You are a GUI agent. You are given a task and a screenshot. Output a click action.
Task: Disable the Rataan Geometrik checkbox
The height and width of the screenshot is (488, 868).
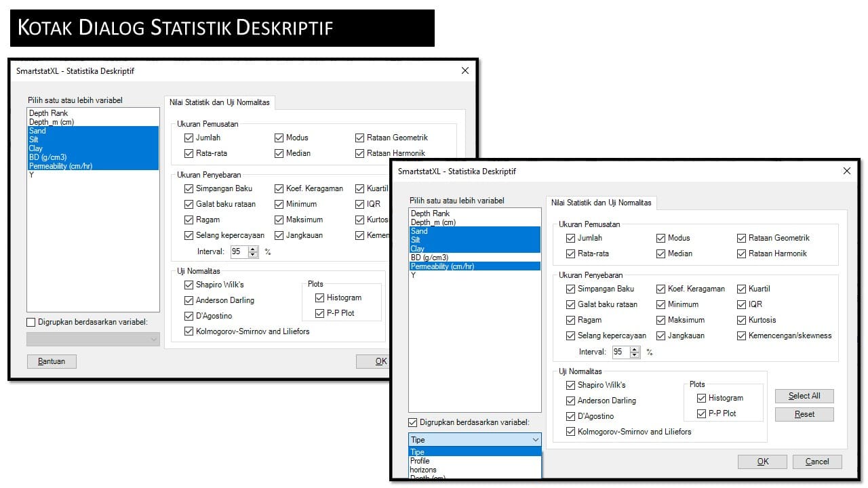[x=743, y=237]
